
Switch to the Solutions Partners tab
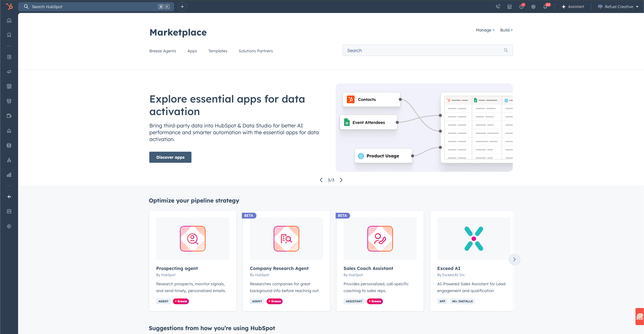point(256,51)
